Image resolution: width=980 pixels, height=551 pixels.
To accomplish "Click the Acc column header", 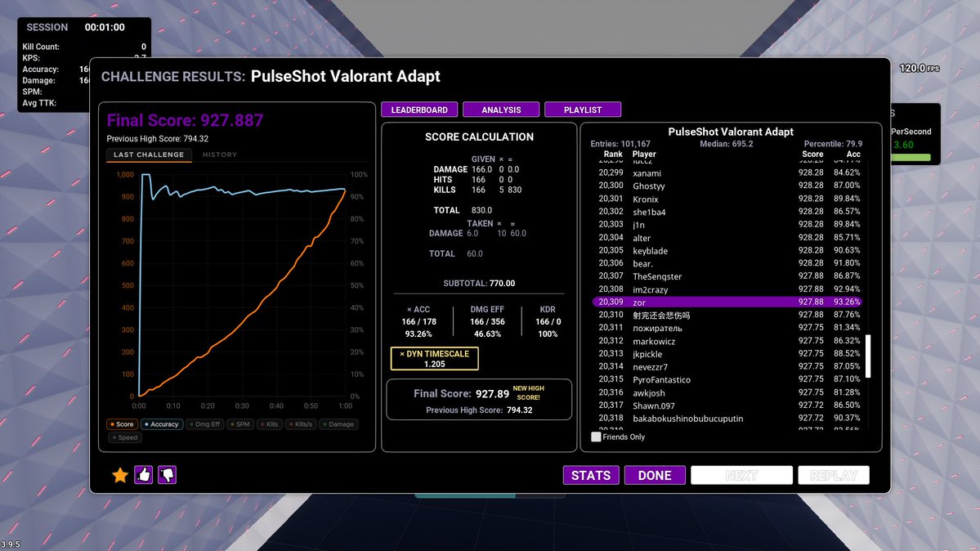I will click(853, 154).
